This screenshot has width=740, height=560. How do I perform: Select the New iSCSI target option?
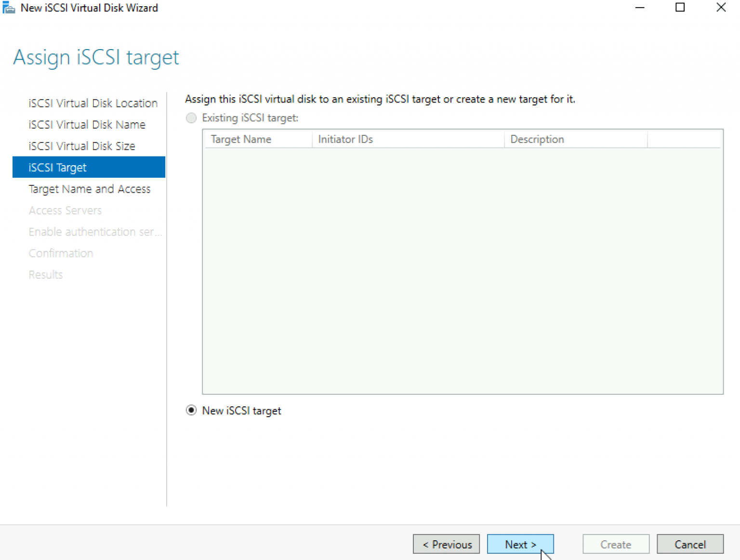(x=191, y=410)
